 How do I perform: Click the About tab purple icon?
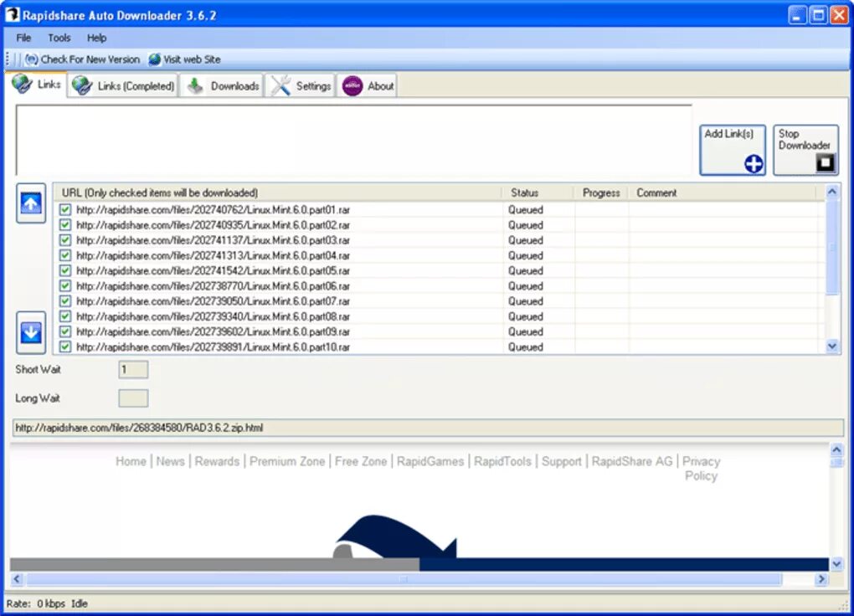coord(352,85)
